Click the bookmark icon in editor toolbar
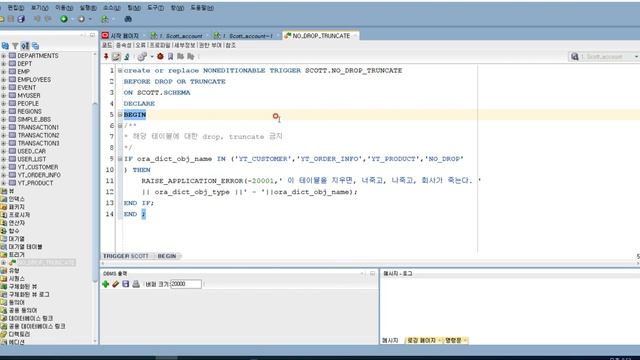 click(x=171, y=56)
